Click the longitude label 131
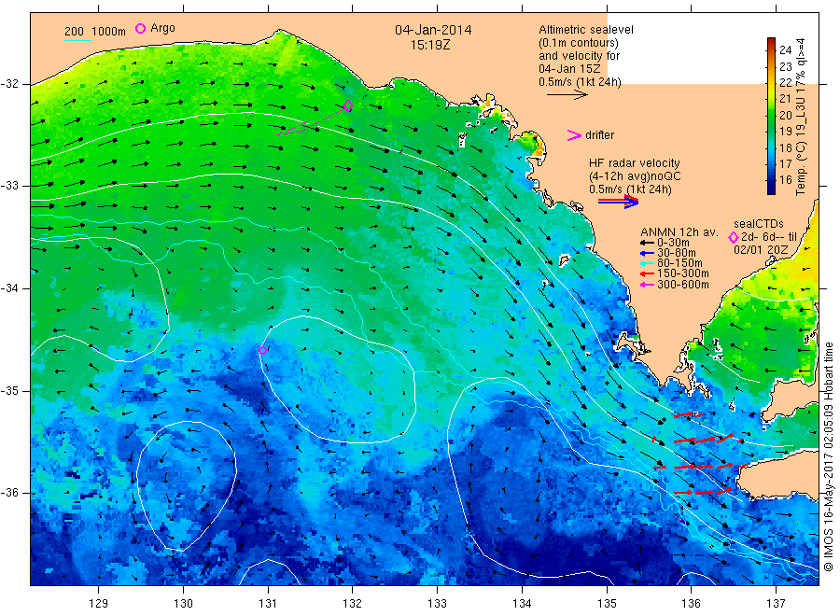Image resolution: width=840 pixels, height=616 pixels. 268,604
